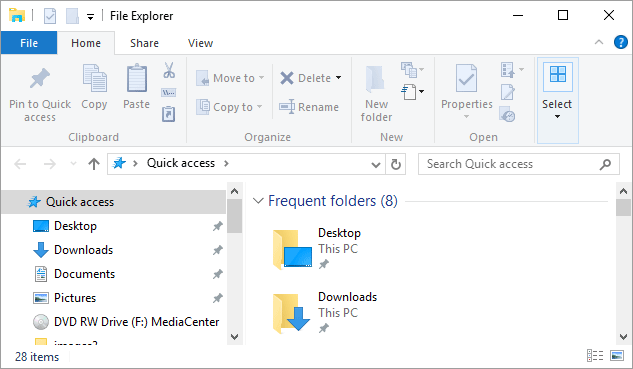Click the search magnifier icon
633x369 pixels.
tap(605, 164)
